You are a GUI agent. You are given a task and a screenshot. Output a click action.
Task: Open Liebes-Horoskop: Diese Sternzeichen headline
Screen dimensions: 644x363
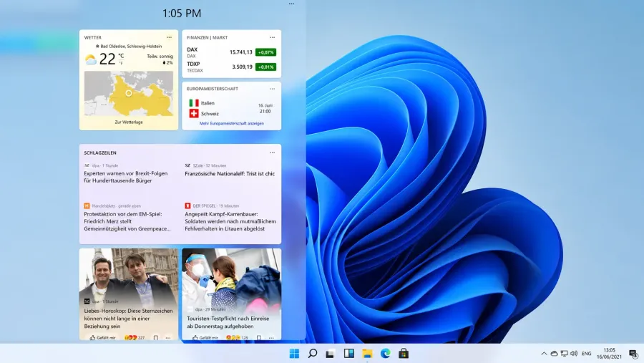coord(128,318)
